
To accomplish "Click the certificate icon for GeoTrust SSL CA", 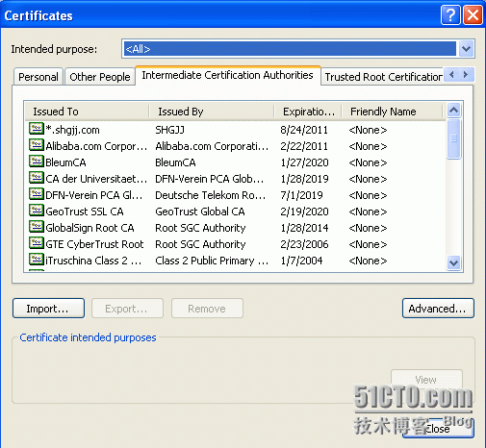I will tap(37, 211).
